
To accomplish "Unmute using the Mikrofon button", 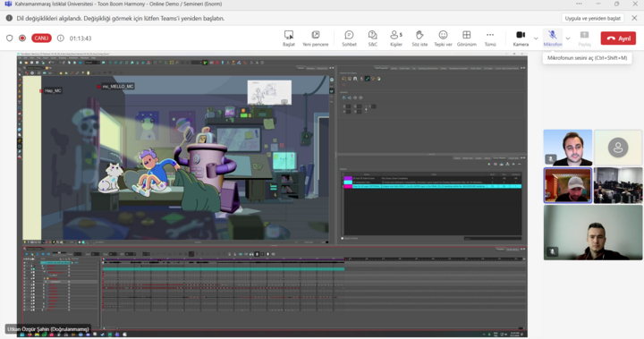I will 553,38.
